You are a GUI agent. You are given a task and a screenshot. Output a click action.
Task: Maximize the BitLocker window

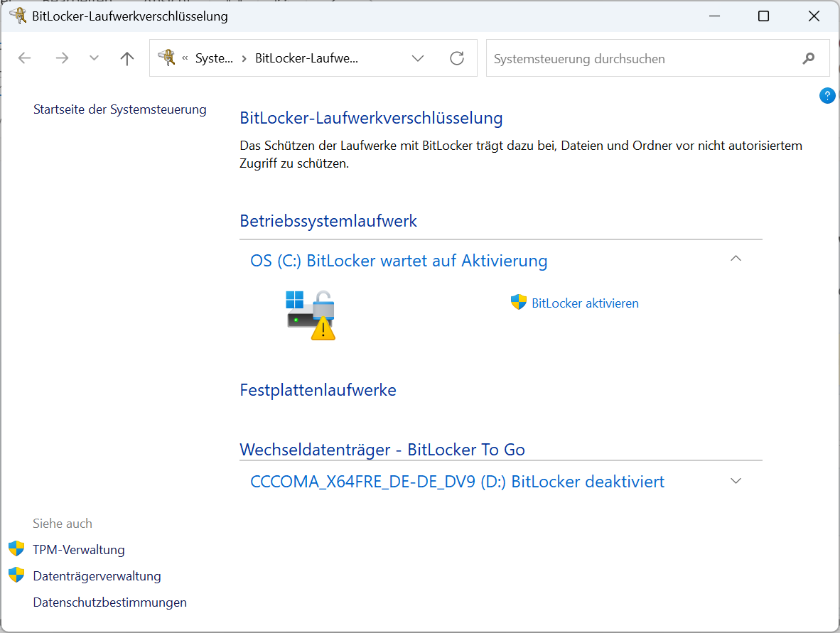coord(763,16)
